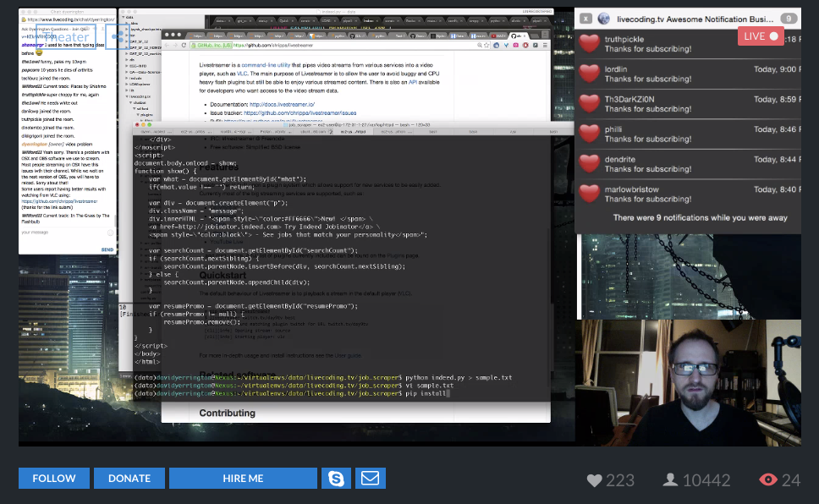This screenshot has height=504, width=819.
Task: Open the HIRE ME button
Action: tap(243, 479)
